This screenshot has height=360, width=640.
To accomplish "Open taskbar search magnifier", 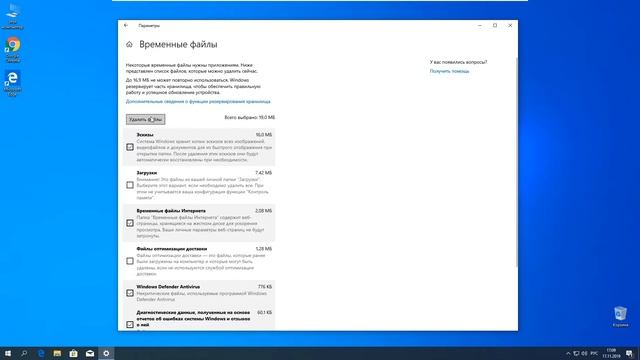I will point(24,353).
